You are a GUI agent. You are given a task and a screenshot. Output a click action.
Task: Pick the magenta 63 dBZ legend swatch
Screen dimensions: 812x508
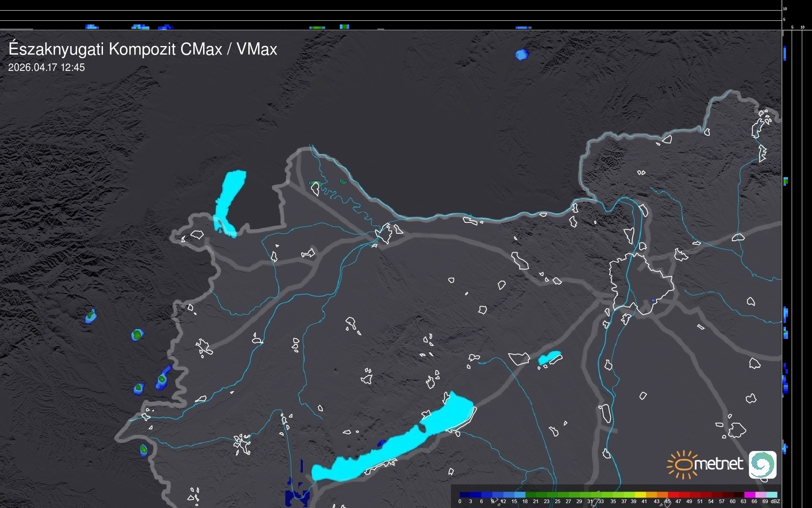749,495
